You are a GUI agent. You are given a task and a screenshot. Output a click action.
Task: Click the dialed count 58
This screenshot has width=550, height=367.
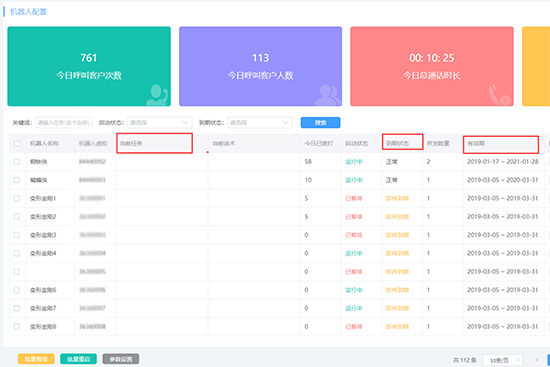pyautogui.click(x=308, y=162)
